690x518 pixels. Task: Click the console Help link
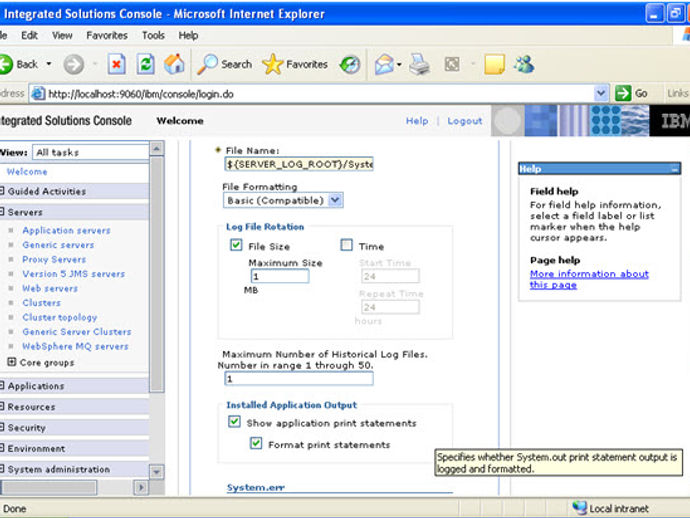click(x=417, y=121)
